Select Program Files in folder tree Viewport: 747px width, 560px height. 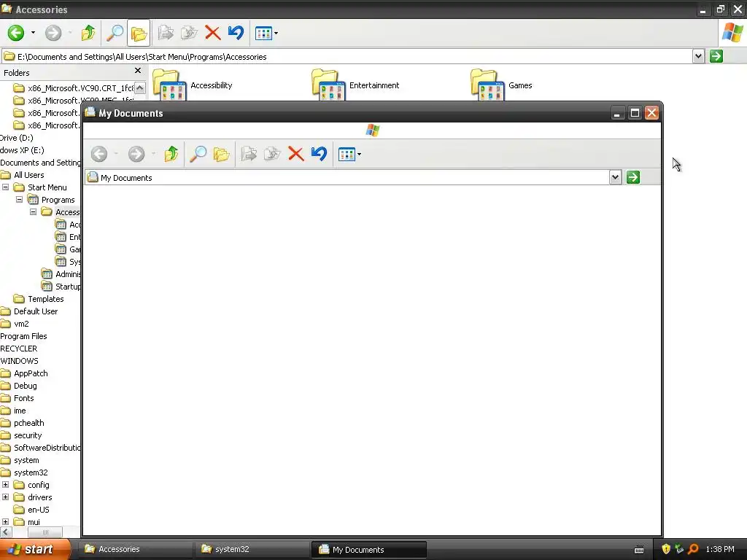pos(23,335)
